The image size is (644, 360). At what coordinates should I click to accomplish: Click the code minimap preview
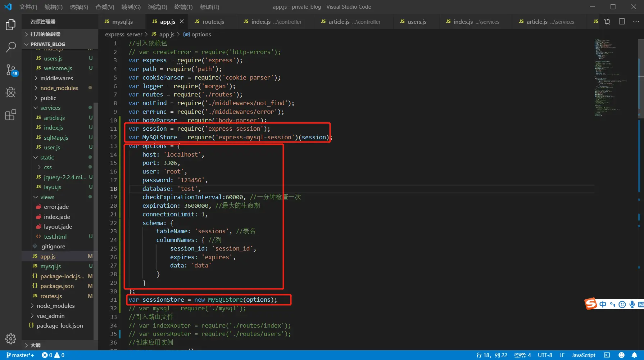point(612,77)
